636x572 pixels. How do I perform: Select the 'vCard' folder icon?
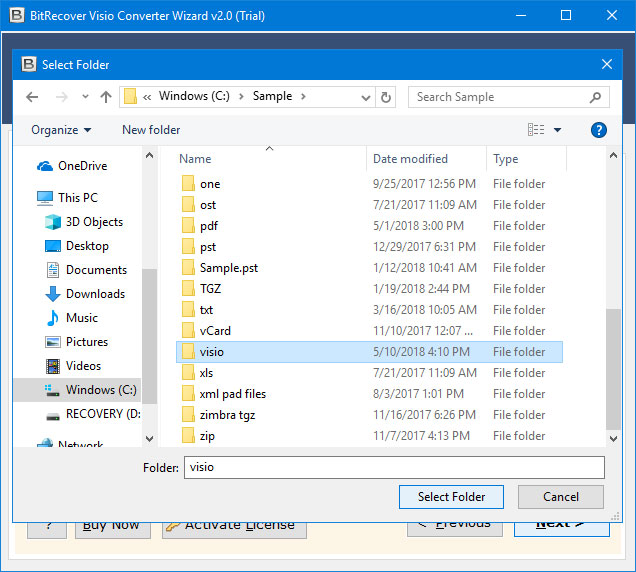[188, 331]
